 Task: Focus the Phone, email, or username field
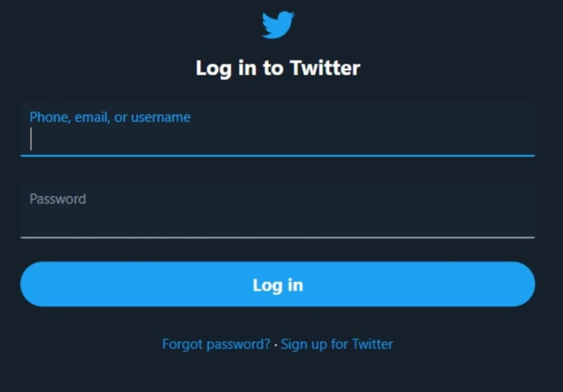tap(277, 129)
